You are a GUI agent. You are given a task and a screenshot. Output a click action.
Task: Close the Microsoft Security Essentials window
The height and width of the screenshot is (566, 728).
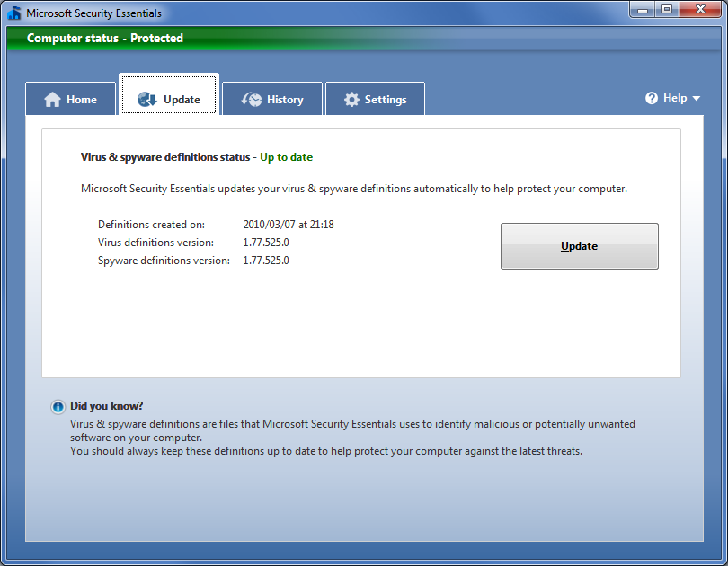(x=699, y=10)
